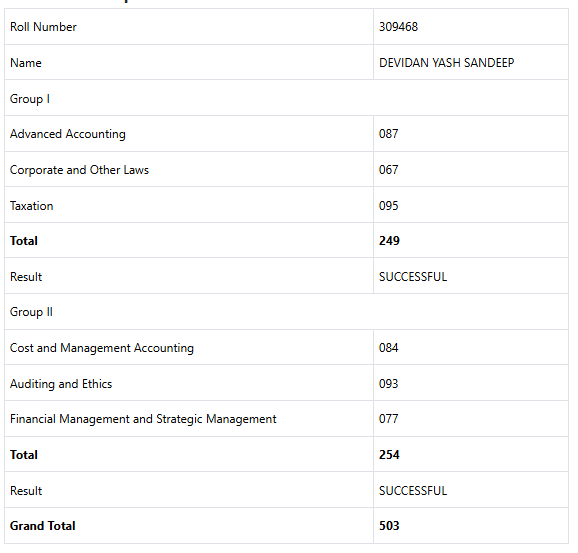Select marks 067 for Corporate Laws

coord(389,170)
